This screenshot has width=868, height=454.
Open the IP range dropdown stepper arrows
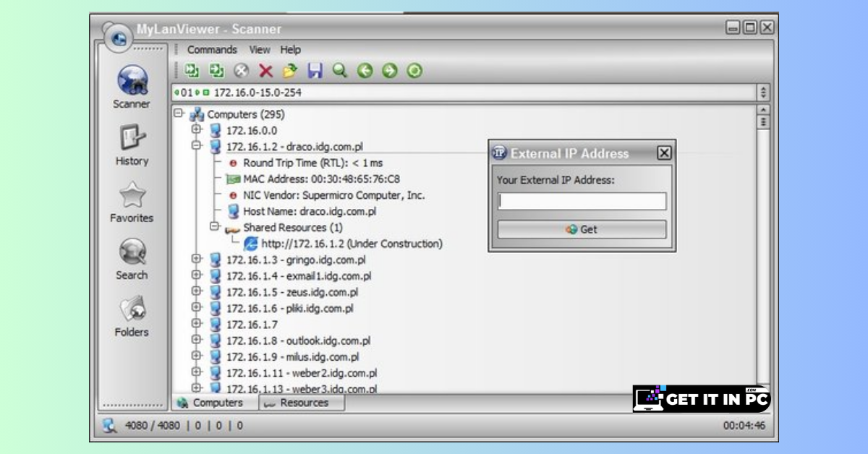763,93
